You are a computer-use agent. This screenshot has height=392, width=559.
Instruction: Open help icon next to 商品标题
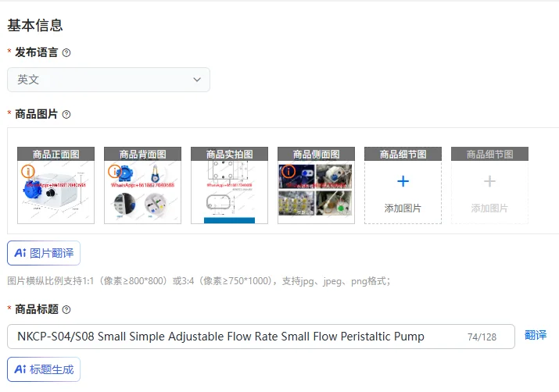(x=66, y=310)
